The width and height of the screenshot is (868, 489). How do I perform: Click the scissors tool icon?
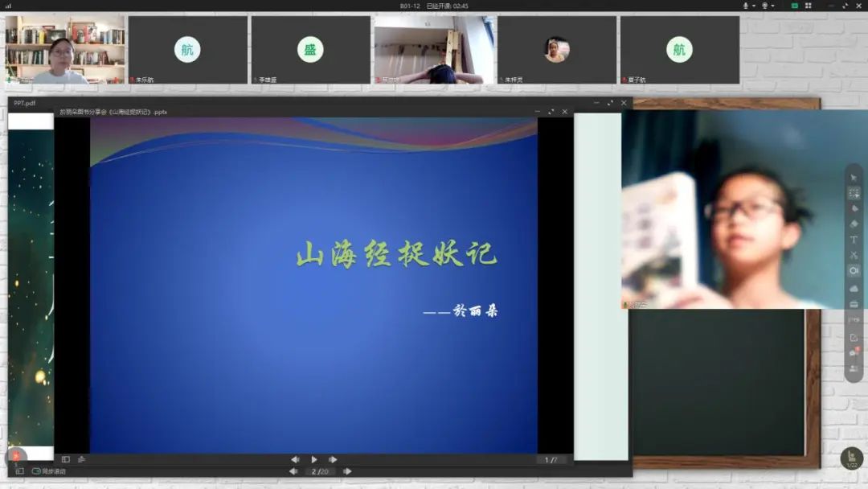click(x=854, y=256)
